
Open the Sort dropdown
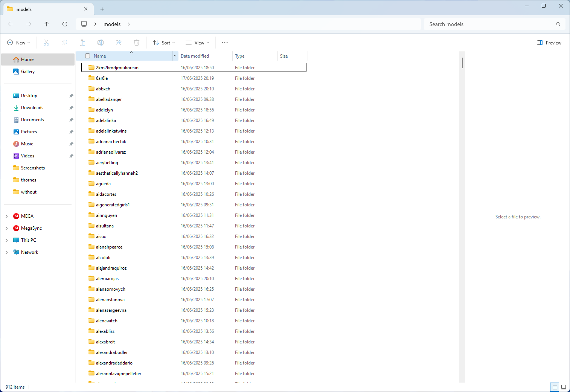(164, 43)
